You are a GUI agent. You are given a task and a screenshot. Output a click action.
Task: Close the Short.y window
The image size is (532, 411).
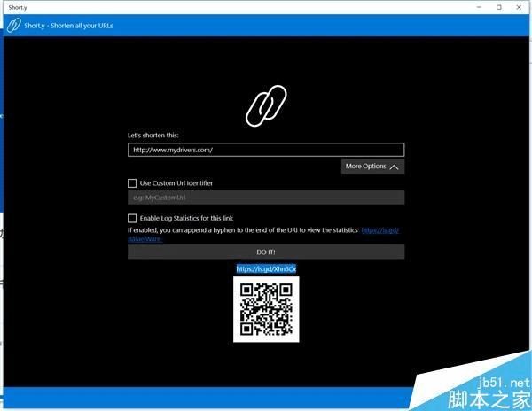[x=519, y=7]
